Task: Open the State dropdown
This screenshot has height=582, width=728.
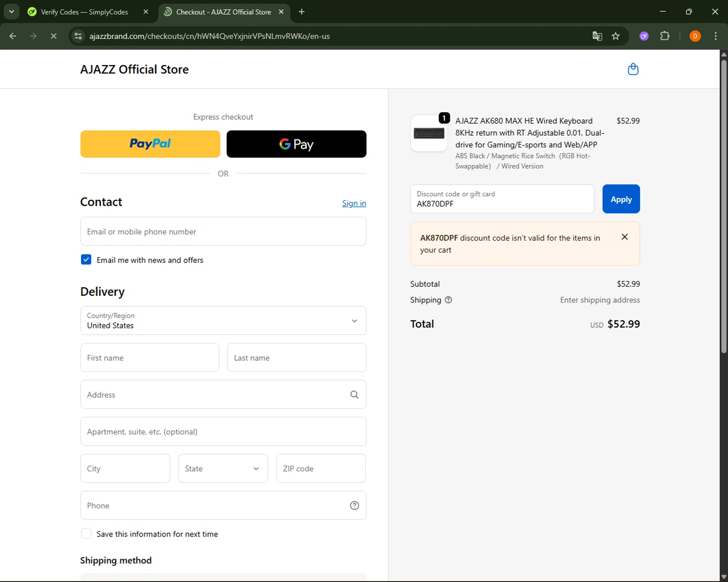Action: (x=223, y=469)
